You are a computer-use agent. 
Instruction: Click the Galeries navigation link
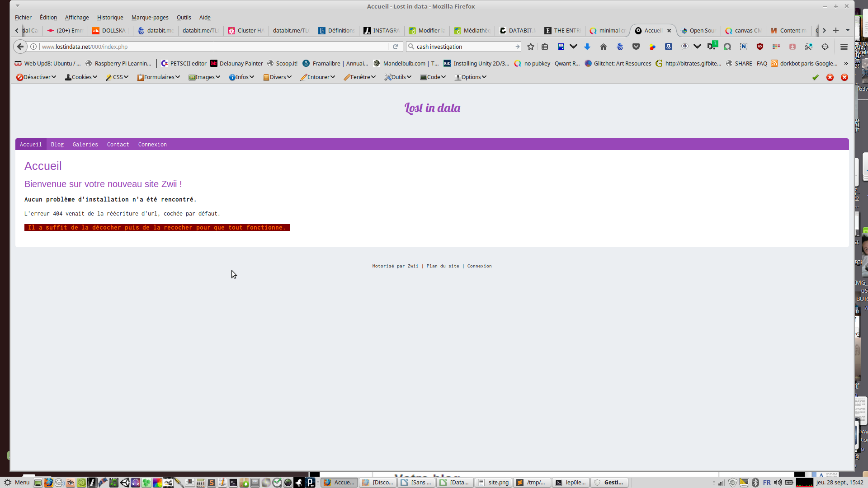(85, 145)
